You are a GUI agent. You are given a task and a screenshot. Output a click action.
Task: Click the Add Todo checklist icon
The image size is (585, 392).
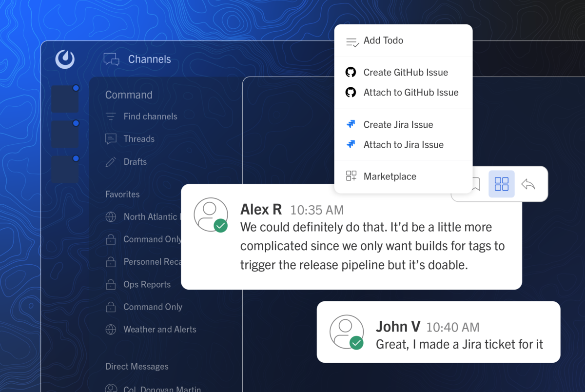tap(352, 42)
